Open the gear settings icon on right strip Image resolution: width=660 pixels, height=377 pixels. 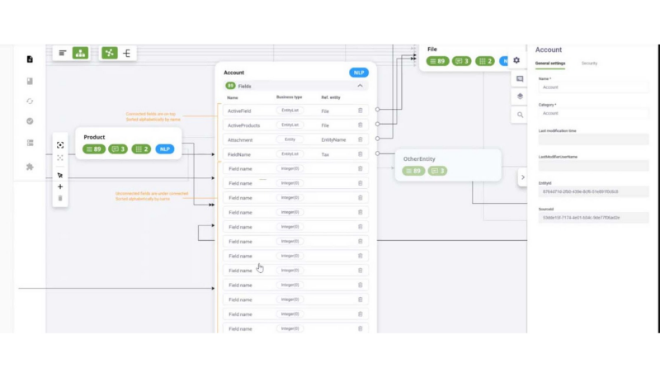tap(516, 60)
